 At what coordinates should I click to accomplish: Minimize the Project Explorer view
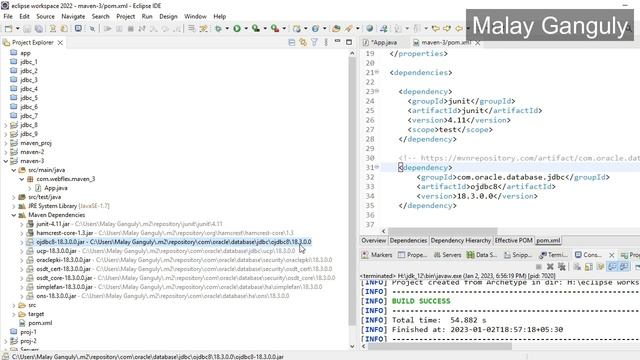pyautogui.click(x=337, y=42)
